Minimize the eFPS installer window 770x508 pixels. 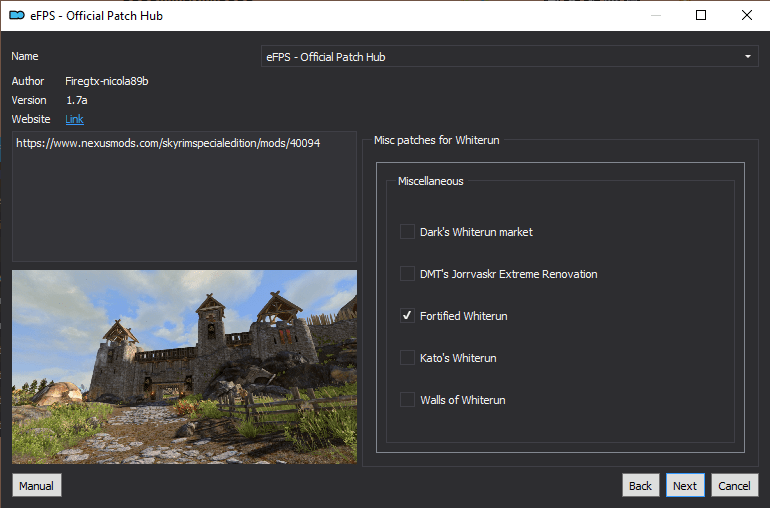656,15
